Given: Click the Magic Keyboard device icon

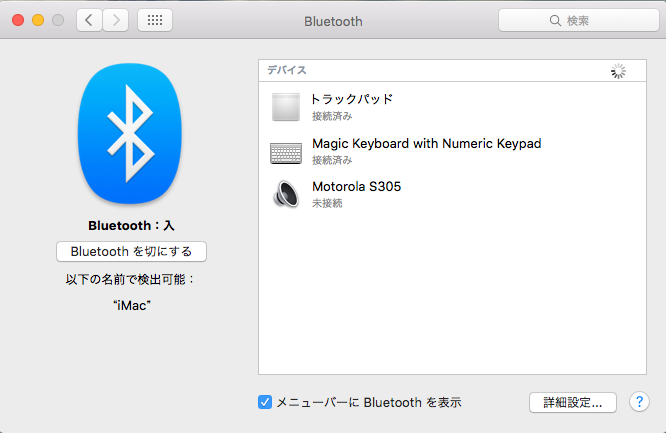Looking at the screenshot, I should pos(286,153).
